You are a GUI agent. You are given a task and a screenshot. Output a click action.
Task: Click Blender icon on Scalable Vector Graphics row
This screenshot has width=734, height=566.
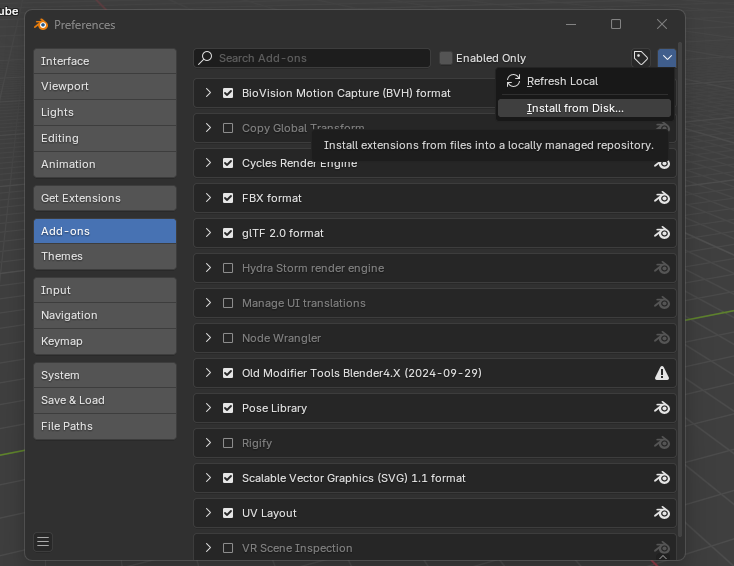tap(661, 478)
